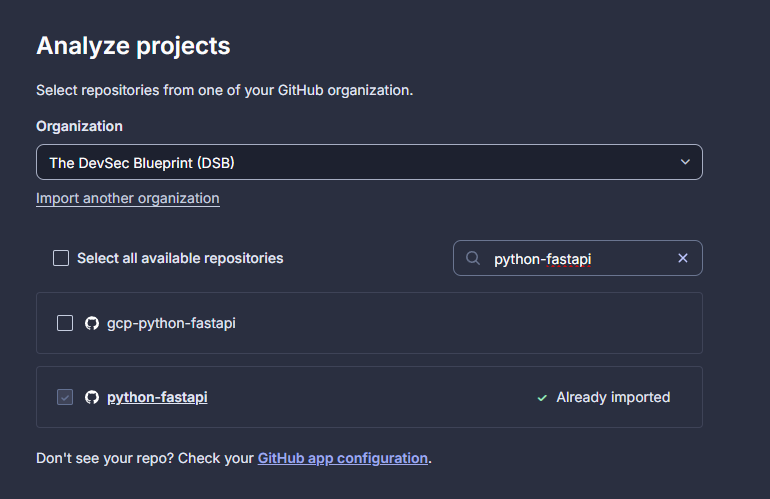
Task: Click GitHub icon beside python-fastapi link
Action: pyautogui.click(x=92, y=397)
